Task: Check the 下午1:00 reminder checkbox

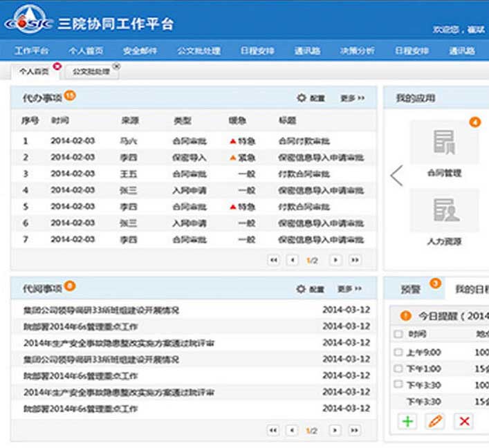Action: pyautogui.click(x=398, y=368)
